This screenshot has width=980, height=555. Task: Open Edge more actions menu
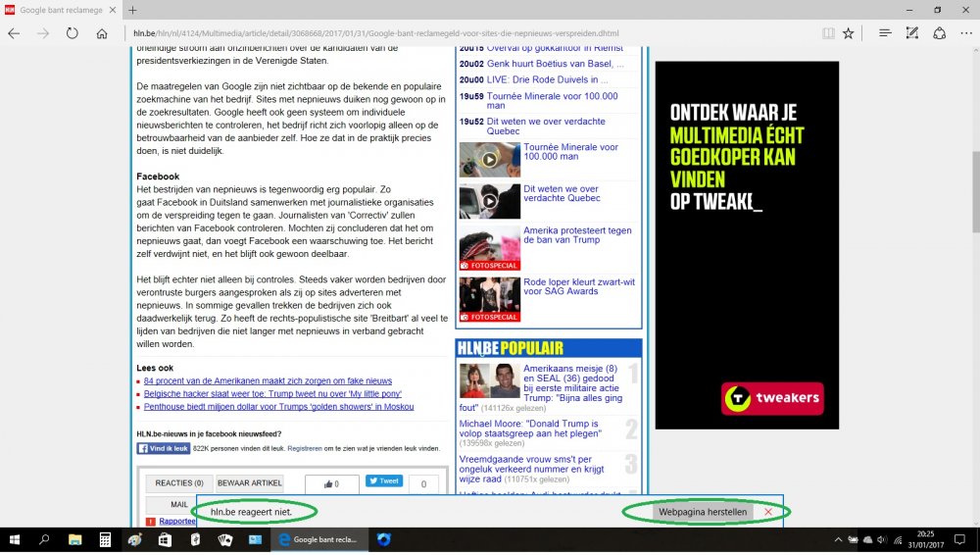966,33
